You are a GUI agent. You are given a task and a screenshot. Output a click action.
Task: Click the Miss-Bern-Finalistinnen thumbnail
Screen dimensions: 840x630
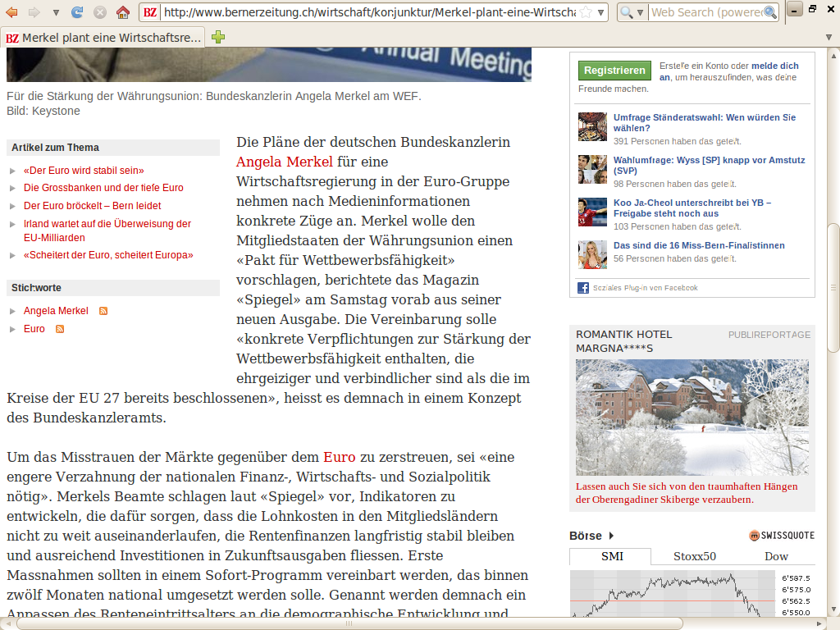click(x=592, y=254)
